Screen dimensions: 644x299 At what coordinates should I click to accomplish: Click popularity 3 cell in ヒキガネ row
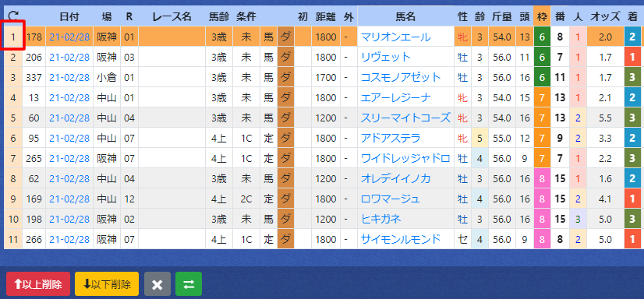point(578,219)
